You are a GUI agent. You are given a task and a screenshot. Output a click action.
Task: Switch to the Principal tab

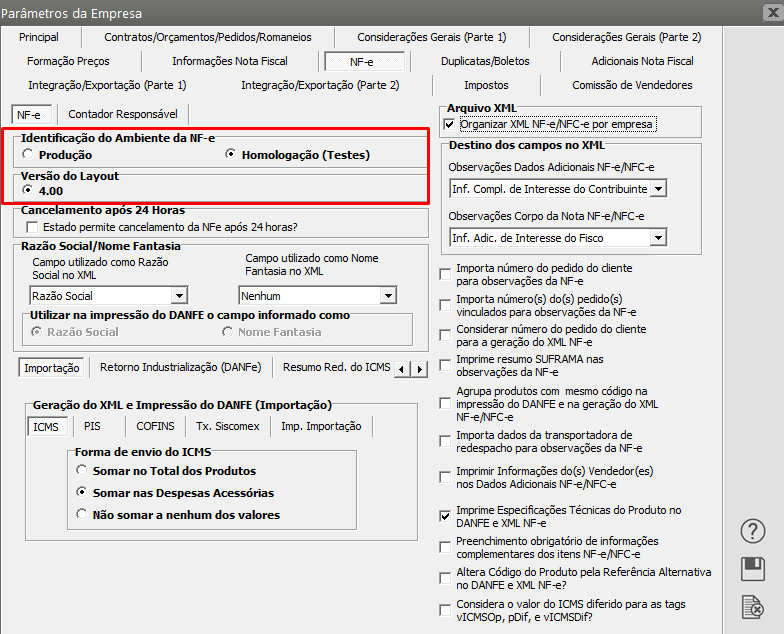point(39,37)
